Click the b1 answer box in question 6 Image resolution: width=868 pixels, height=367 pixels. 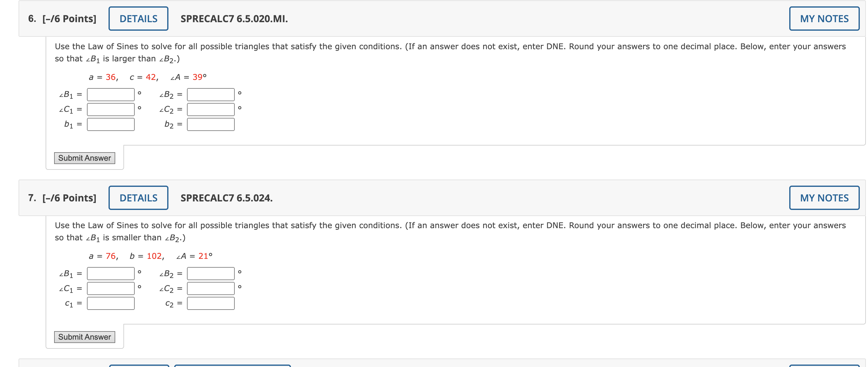click(x=111, y=124)
